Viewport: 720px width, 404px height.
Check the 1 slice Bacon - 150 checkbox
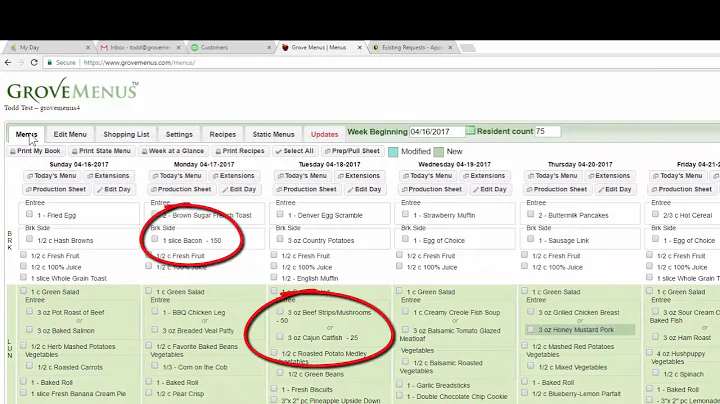point(155,239)
